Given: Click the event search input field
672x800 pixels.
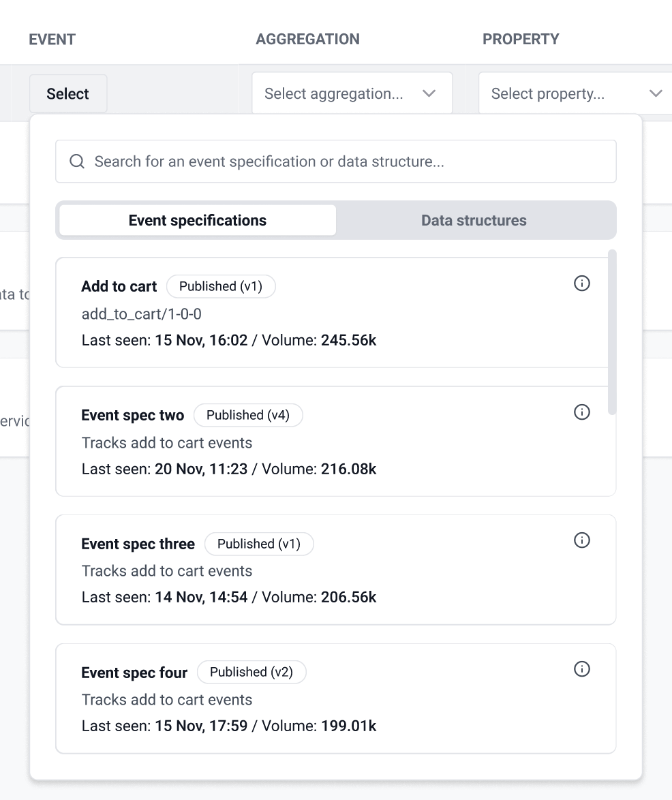Looking at the screenshot, I should point(337,161).
